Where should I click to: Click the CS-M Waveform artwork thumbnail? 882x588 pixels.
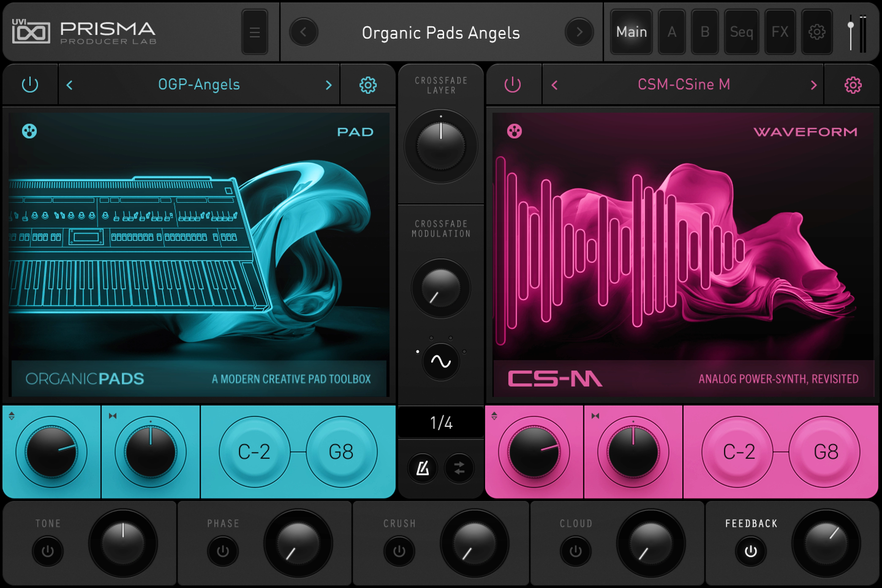683,255
